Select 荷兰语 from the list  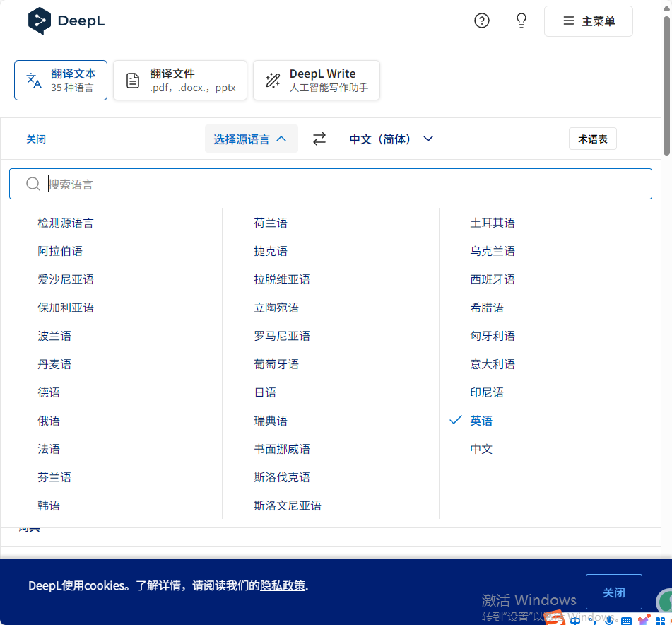271,223
